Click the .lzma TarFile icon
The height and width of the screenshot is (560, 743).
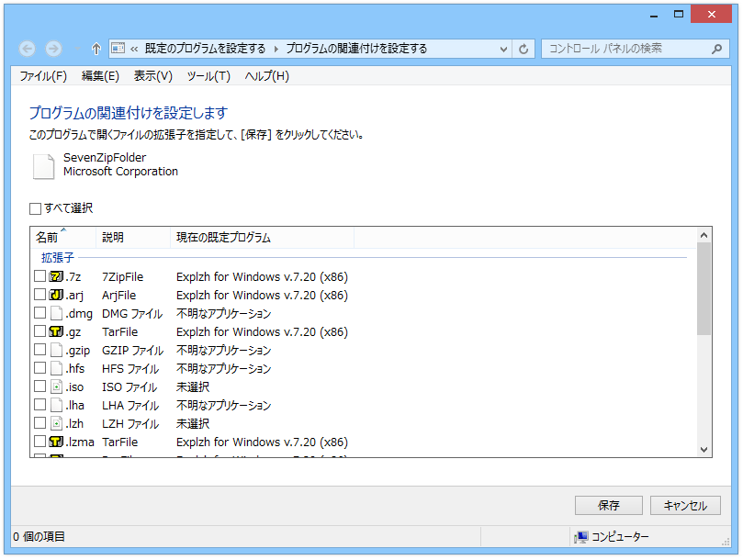pyautogui.click(x=56, y=442)
